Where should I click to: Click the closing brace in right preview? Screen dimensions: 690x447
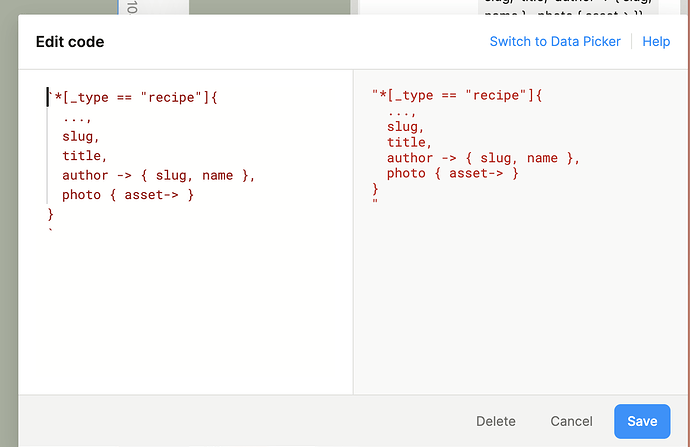click(376, 188)
